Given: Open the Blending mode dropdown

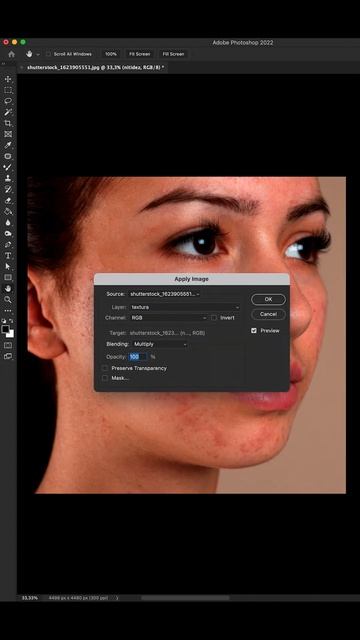Looking at the screenshot, I should point(160,344).
